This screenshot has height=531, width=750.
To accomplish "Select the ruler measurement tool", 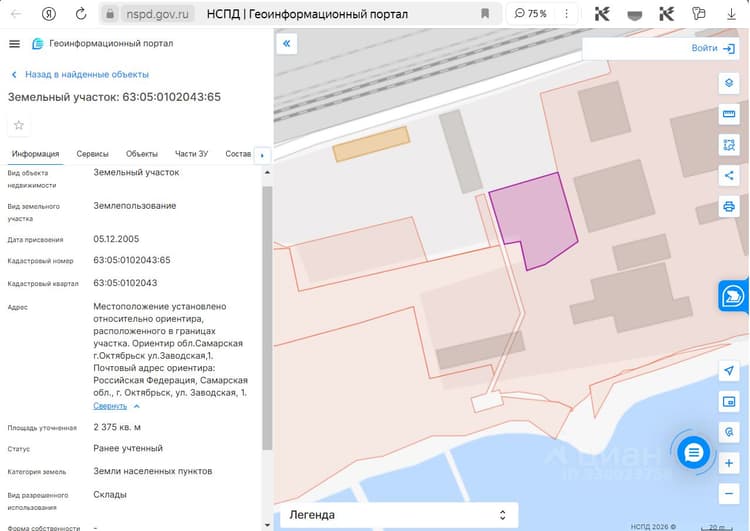I will (x=728, y=114).
